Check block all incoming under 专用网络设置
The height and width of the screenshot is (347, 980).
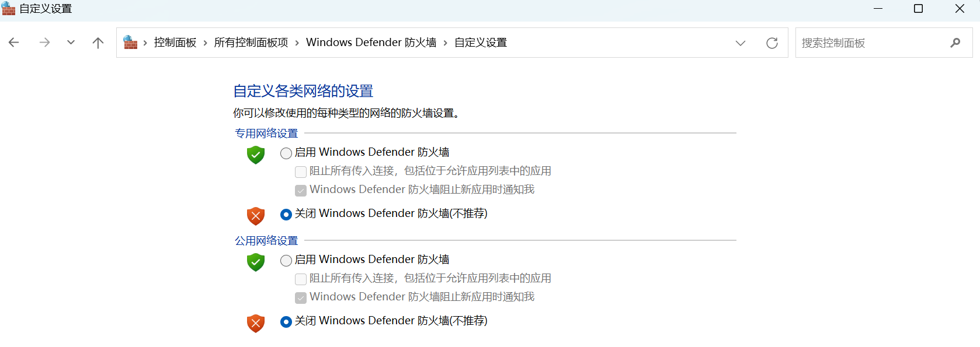click(x=301, y=172)
